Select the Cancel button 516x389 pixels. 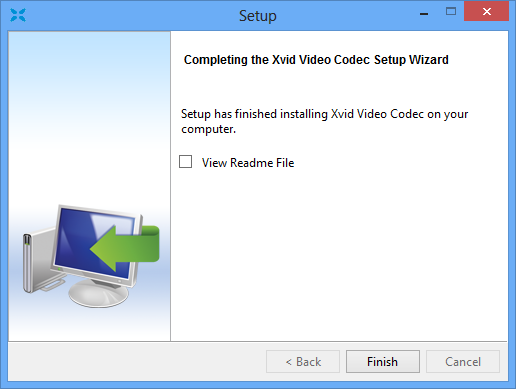tap(463, 361)
